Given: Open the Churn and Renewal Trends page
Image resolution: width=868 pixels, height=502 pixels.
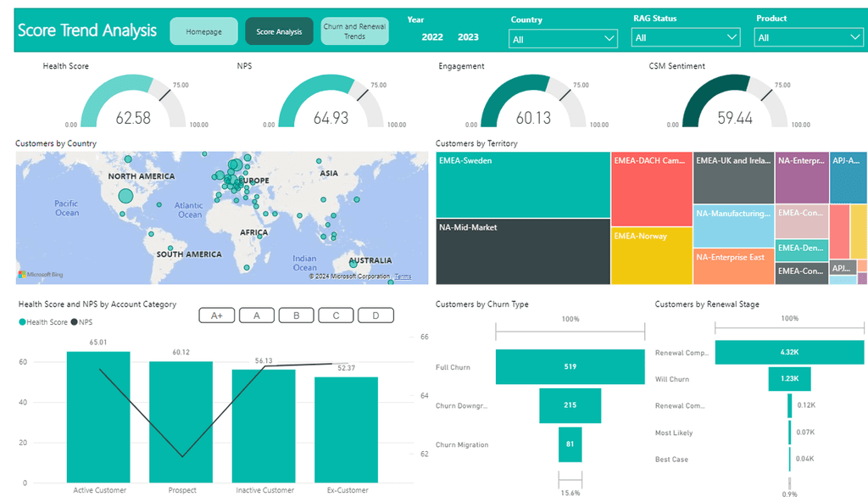Looking at the screenshot, I should (354, 31).
